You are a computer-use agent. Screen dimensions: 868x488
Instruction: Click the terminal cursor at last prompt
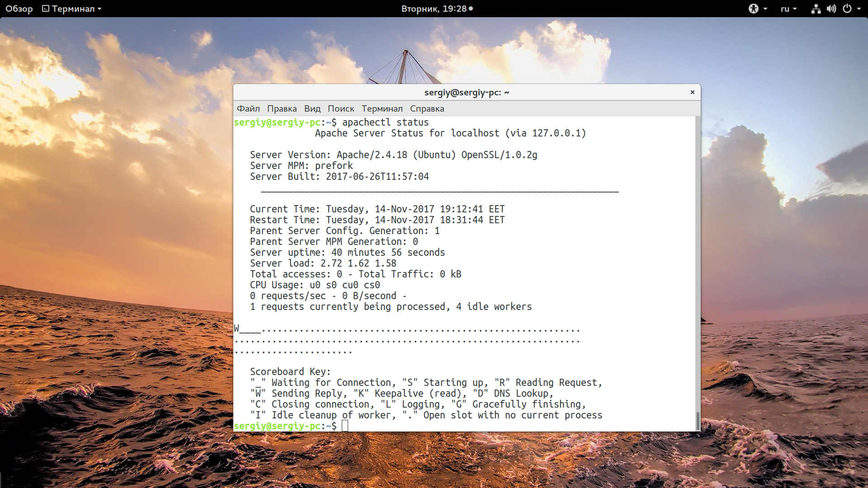345,426
